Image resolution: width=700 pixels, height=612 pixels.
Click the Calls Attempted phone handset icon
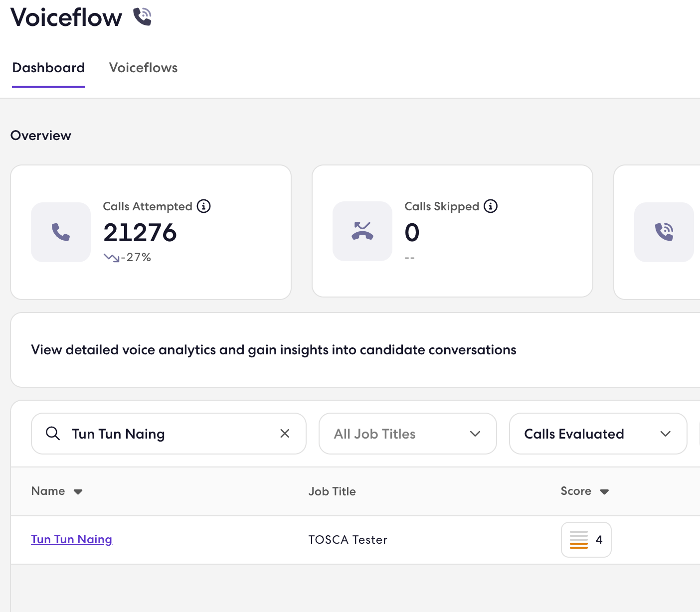point(61,232)
